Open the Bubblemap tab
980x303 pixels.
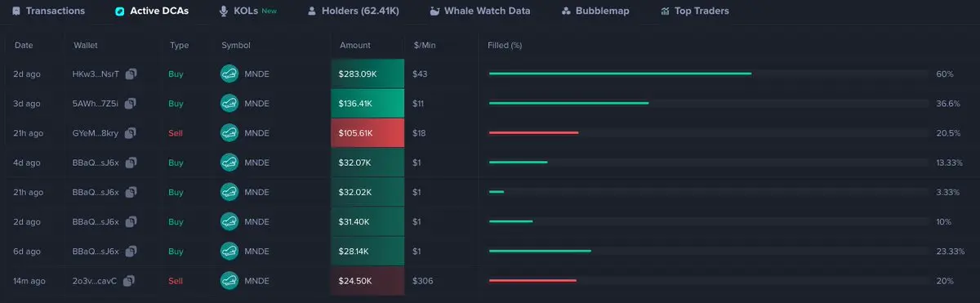pyautogui.click(x=595, y=11)
